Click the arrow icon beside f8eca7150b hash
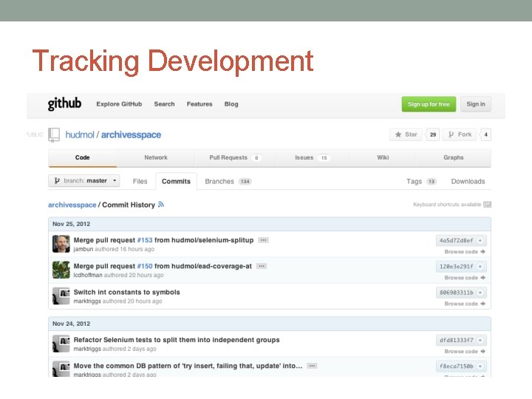This screenshot has height=399, width=532. tap(480, 366)
